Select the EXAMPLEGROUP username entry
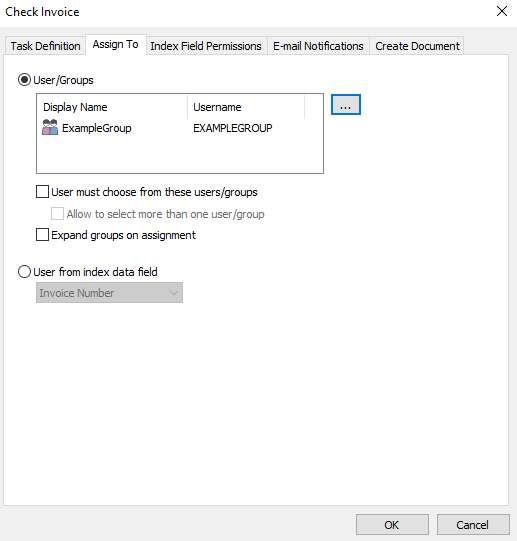 pos(233,128)
